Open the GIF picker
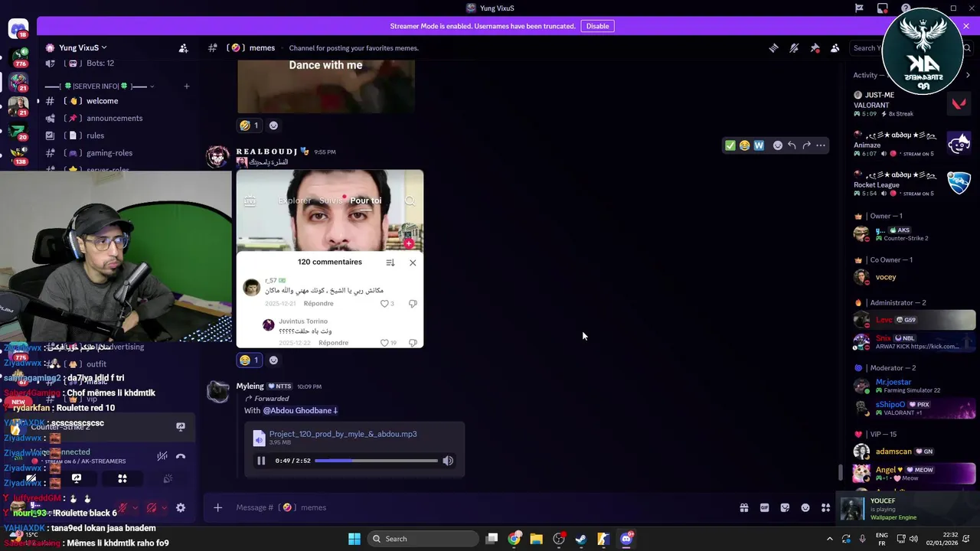The height and width of the screenshot is (551, 980). click(x=764, y=507)
